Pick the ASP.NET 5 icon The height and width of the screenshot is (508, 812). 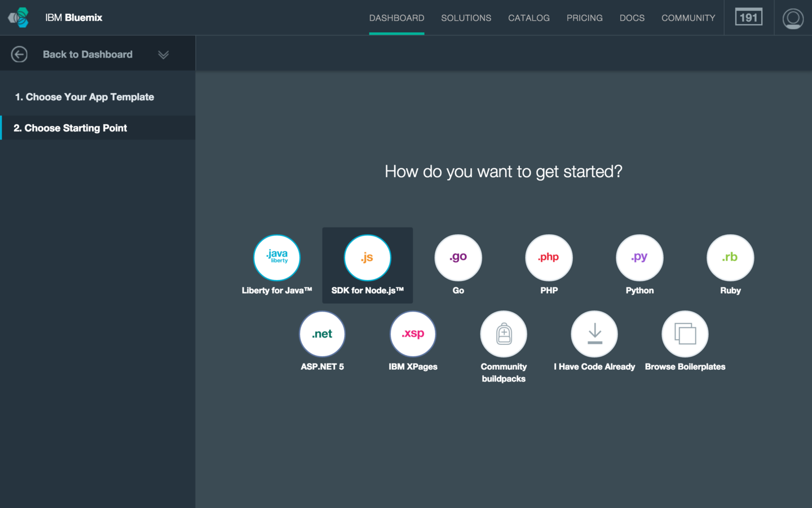tap(323, 334)
